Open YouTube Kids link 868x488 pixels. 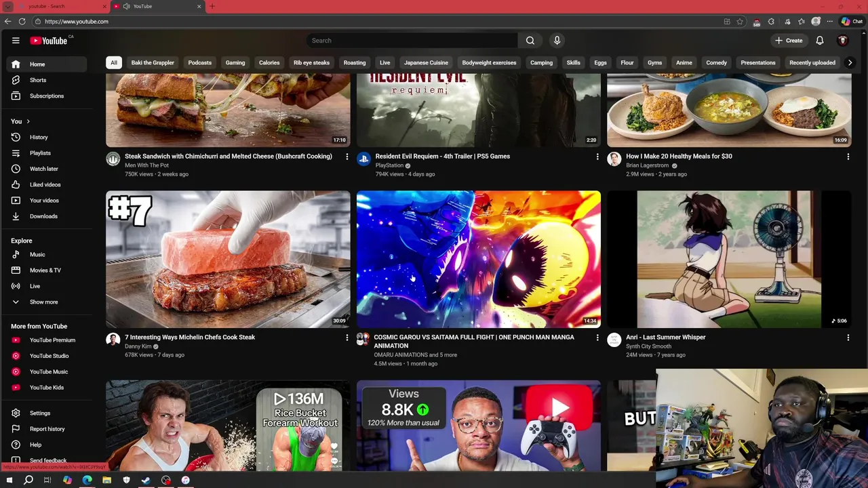click(47, 388)
